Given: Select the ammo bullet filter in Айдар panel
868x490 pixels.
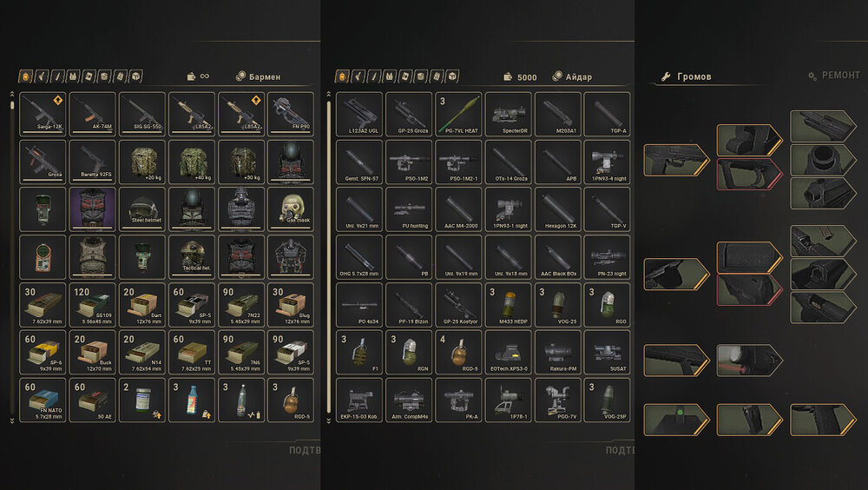Looking at the screenshot, I should coord(374,76).
